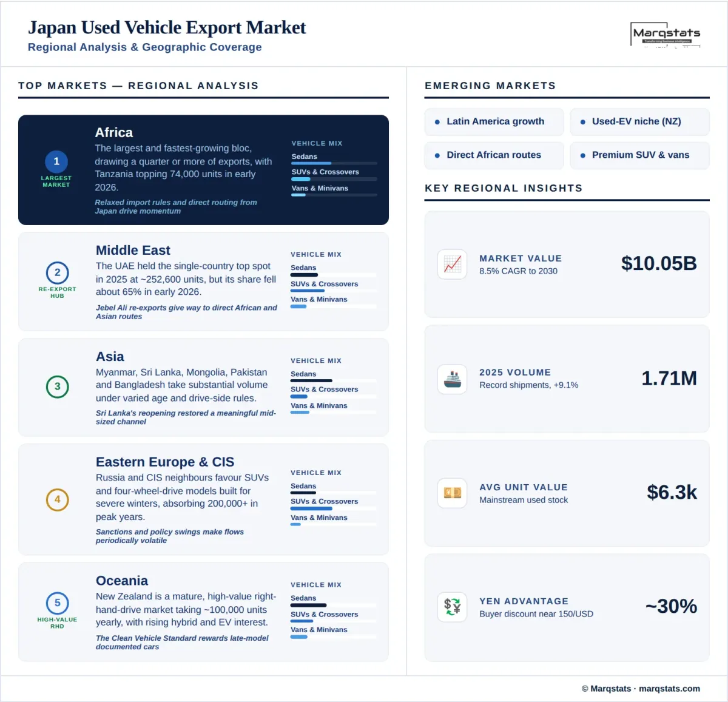Click the SUVs & Crossovers bar in Africa card
The height and width of the screenshot is (702, 728).
(334, 179)
